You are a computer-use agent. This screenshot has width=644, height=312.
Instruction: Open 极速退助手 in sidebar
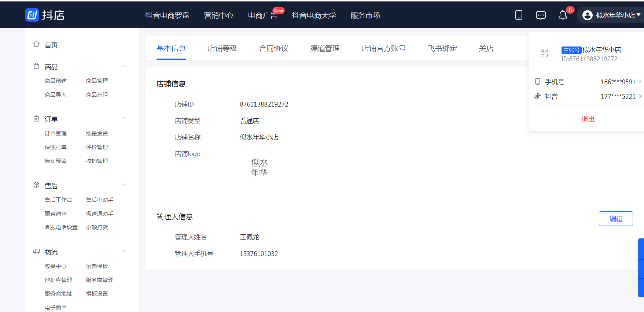(x=100, y=214)
